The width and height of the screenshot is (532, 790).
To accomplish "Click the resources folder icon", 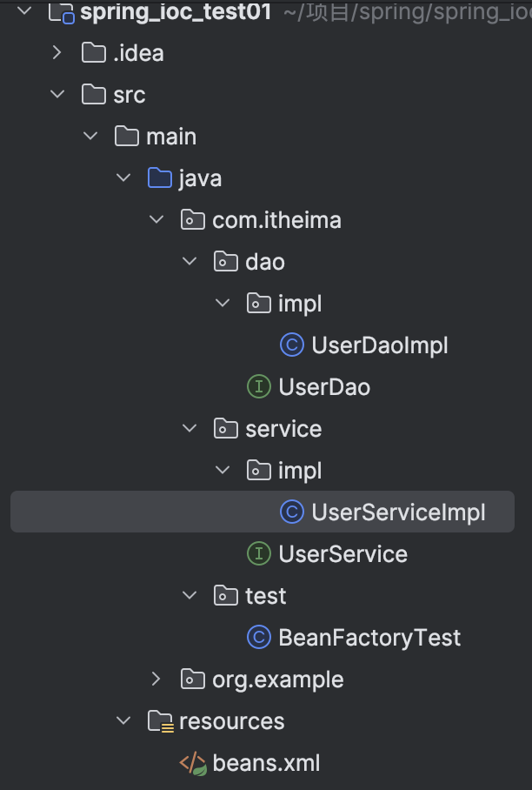I will point(161,721).
